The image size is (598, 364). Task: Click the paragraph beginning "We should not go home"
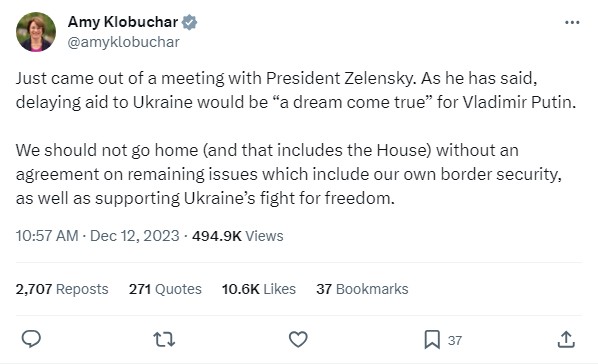pos(289,174)
